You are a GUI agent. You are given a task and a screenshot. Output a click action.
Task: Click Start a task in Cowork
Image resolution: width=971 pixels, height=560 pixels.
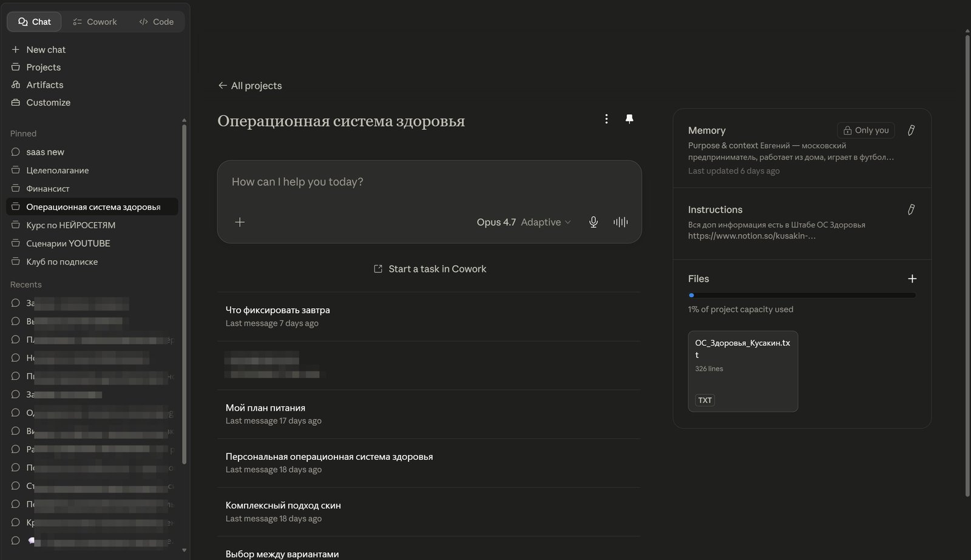[430, 269]
